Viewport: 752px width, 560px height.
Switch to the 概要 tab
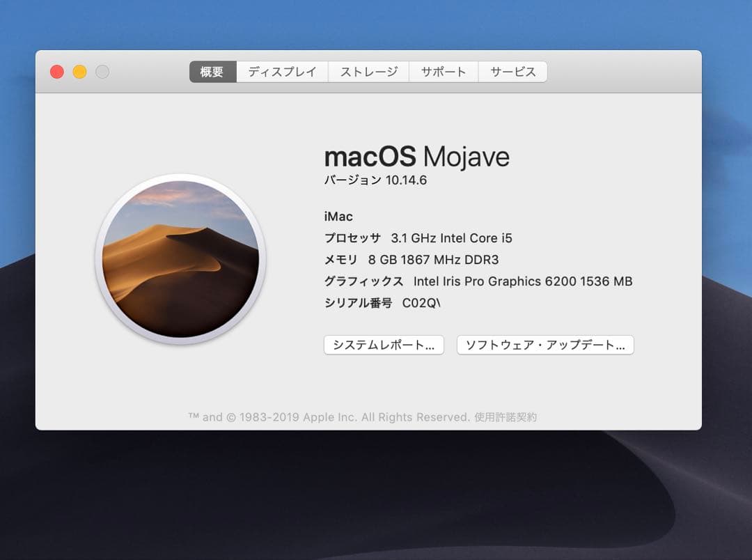(x=213, y=72)
